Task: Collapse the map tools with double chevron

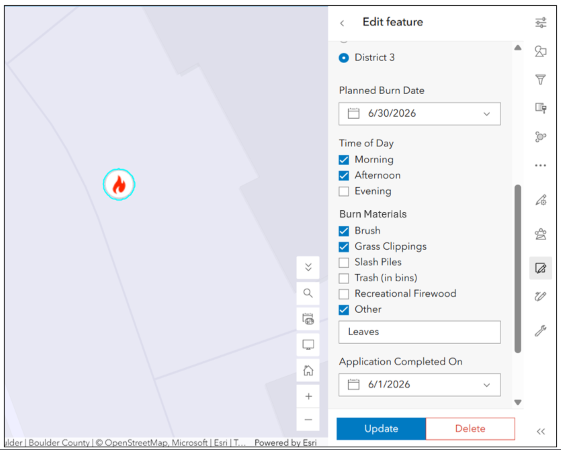Action: click(308, 267)
